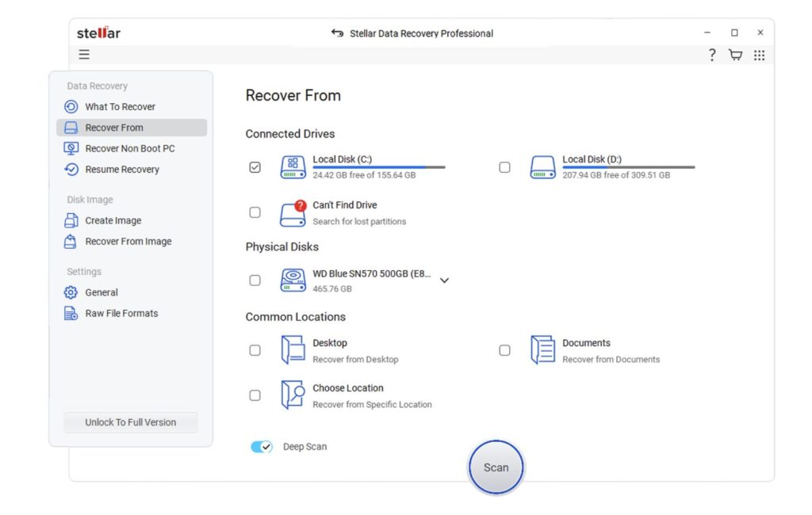Image resolution: width=812 pixels, height=515 pixels.
Task: Click the Deep Scan label
Action: point(304,447)
